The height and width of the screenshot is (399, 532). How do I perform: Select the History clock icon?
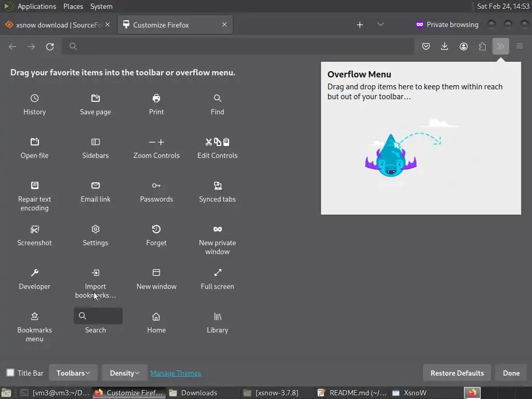(x=35, y=98)
